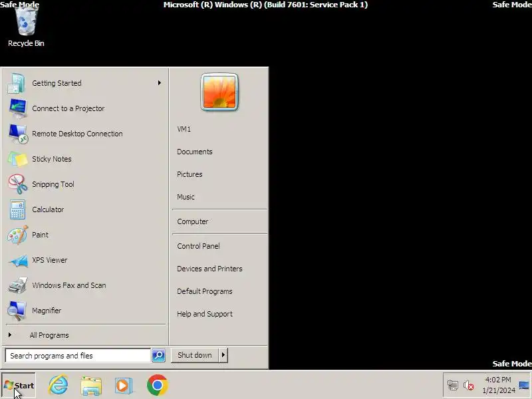Open the Recycle Bin desktop icon

26,27
